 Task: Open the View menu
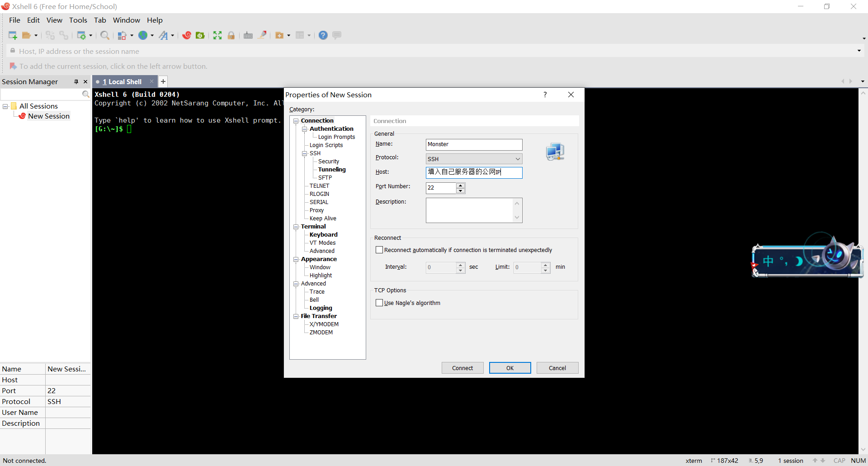pos(54,20)
